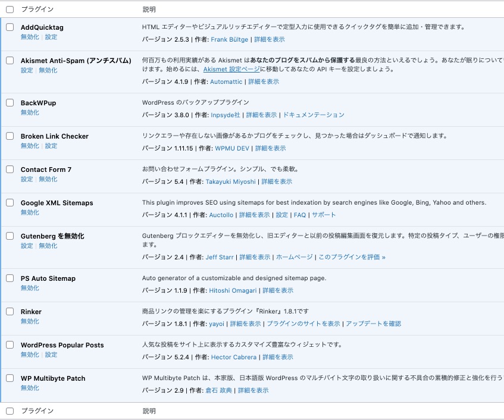Tick the select-all checkbox in the table header
Viewport: 504px width, 420px height.
coord(10,10)
